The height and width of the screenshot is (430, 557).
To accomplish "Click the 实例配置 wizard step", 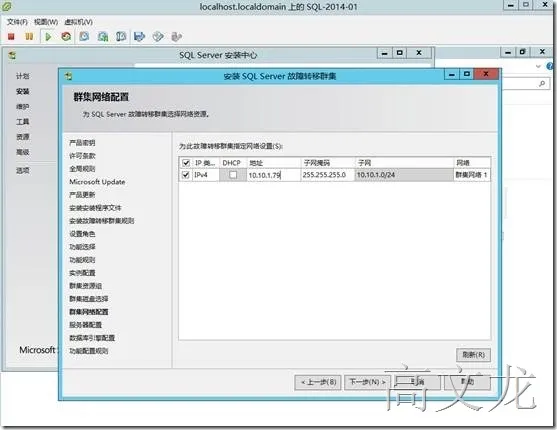I will pos(82,273).
